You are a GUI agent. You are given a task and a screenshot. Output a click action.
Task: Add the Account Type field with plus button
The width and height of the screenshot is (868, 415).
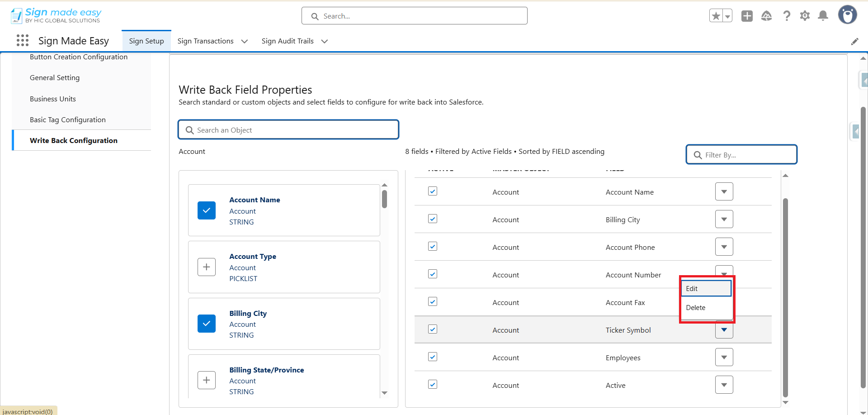click(207, 267)
